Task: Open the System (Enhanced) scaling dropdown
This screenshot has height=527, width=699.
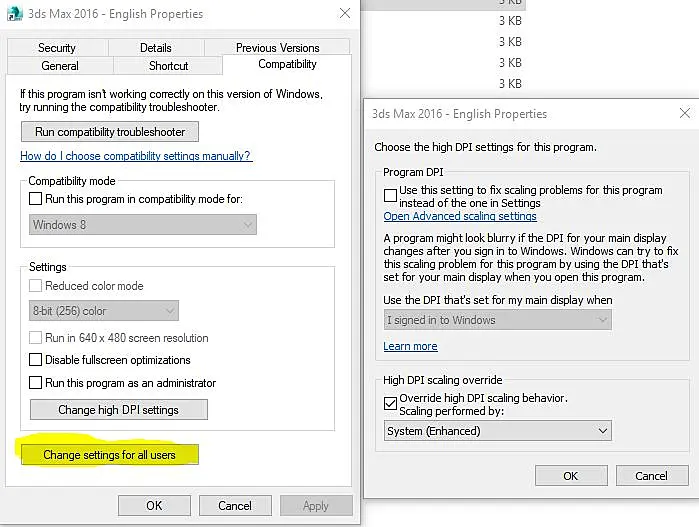Action: click(498, 431)
